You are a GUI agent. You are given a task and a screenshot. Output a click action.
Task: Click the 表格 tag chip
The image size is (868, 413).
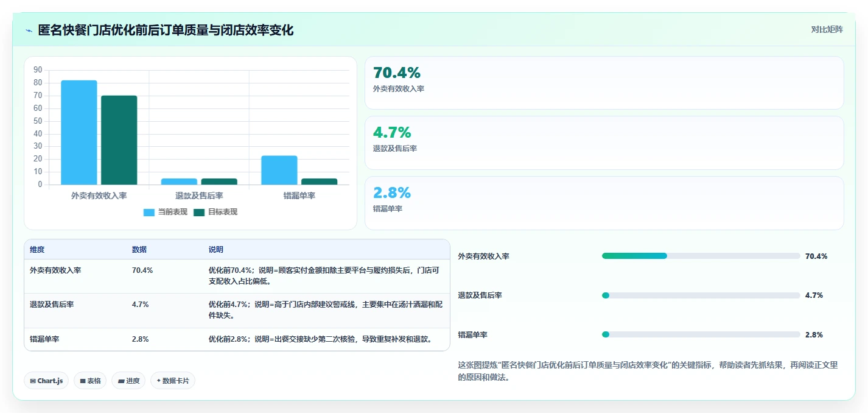(x=90, y=381)
